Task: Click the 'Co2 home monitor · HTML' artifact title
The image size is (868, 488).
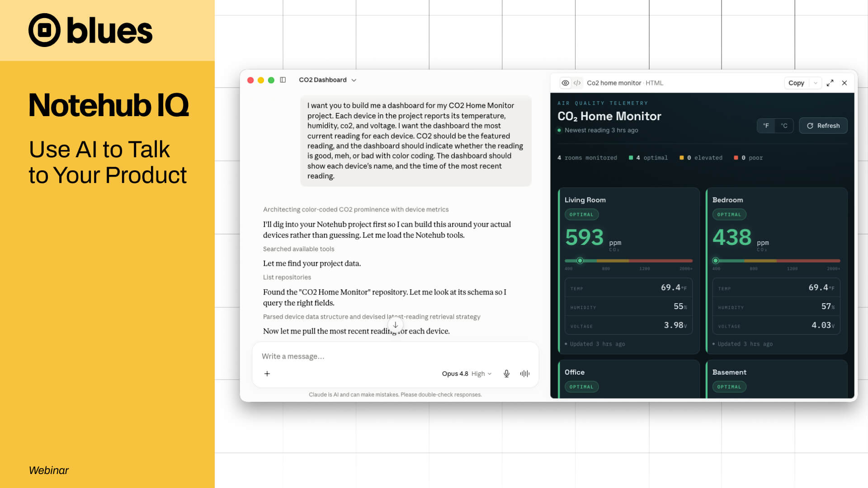Action: [625, 83]
